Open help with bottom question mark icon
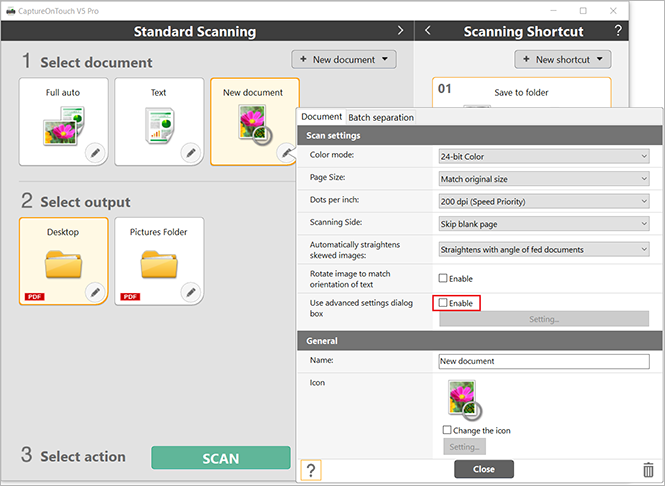 coord(312,470)
